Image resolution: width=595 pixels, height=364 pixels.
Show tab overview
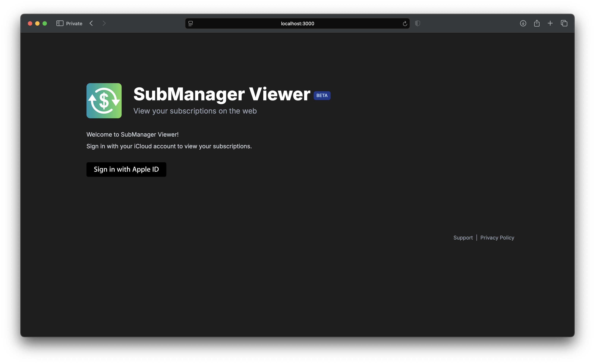(564, 23)
